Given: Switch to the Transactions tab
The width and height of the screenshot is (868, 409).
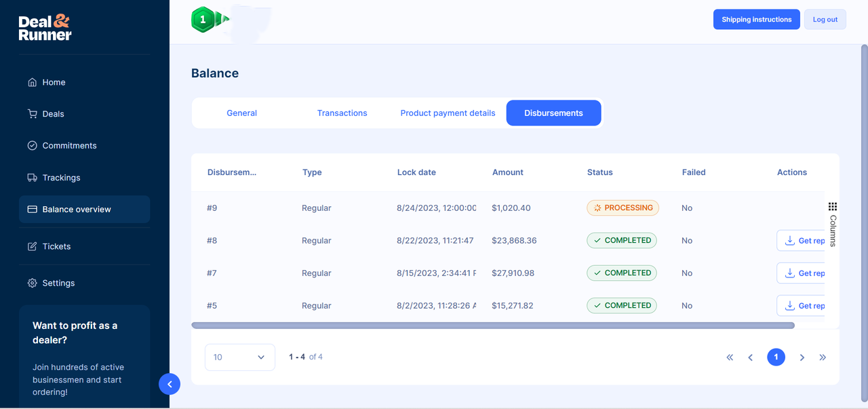Looking at the screenshot, I should pyautogui.click(x=342, y=113).
